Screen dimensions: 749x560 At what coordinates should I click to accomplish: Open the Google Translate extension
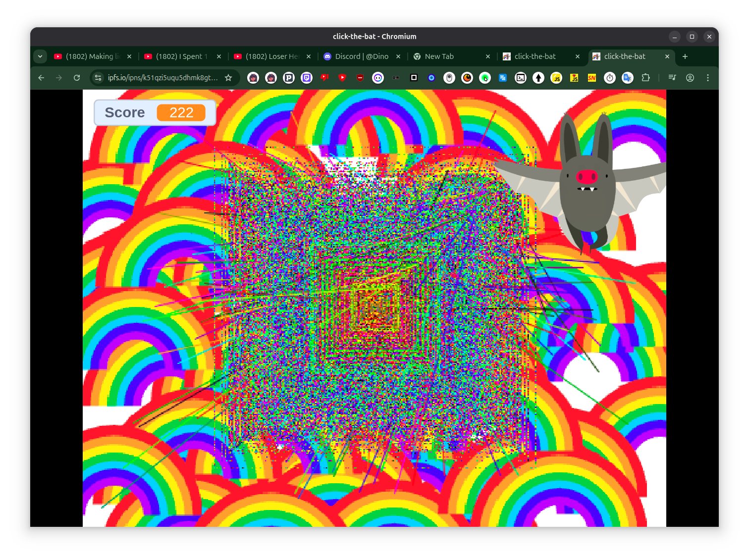tap(628, 78)
